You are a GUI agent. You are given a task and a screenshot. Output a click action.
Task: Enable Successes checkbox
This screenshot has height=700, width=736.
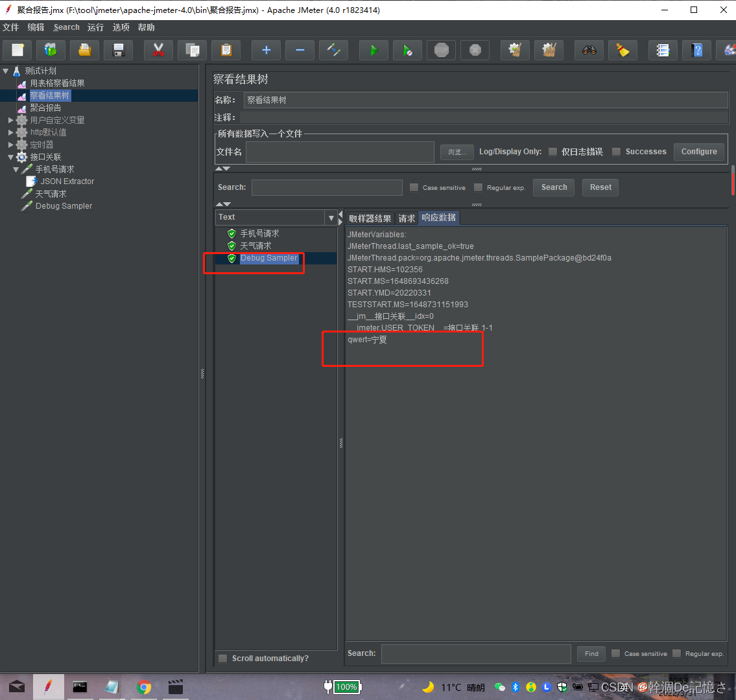point(616,152)
